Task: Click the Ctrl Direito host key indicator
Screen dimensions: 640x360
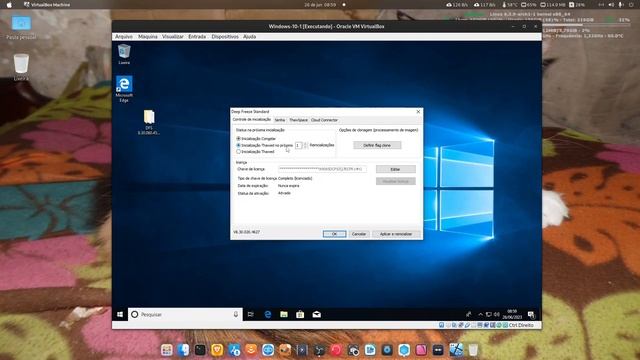Action: point(521,325)
